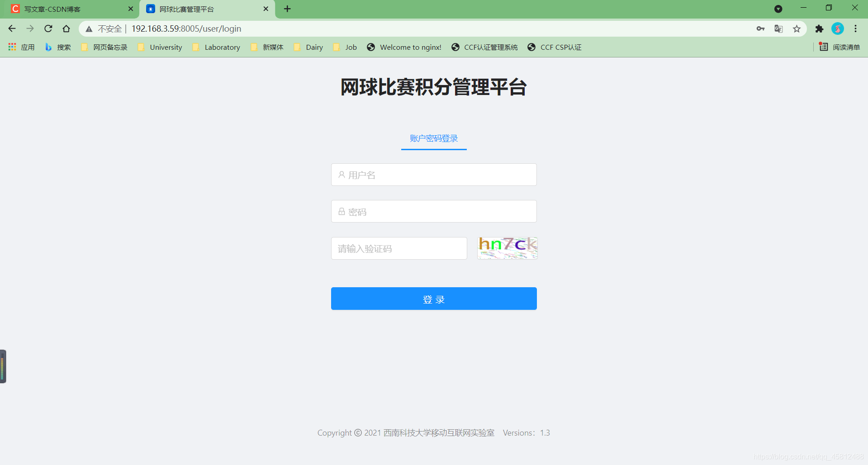Go back using the browser back arrow

point(12,28)
